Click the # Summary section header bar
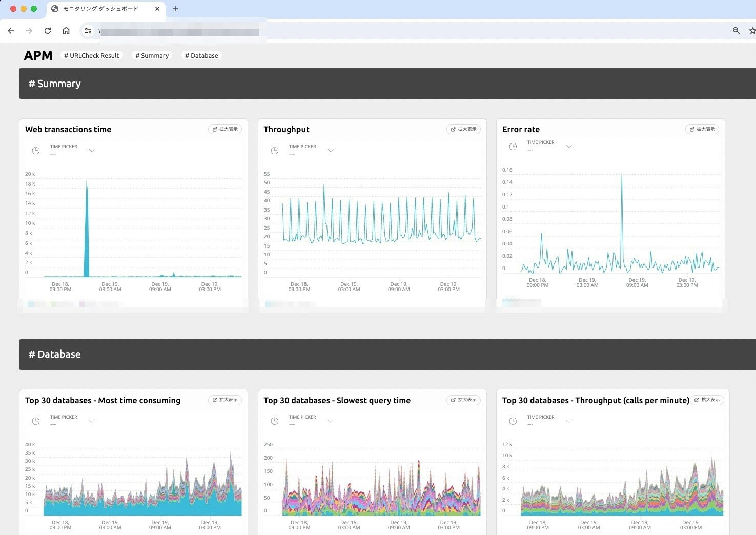 (387, 84)
